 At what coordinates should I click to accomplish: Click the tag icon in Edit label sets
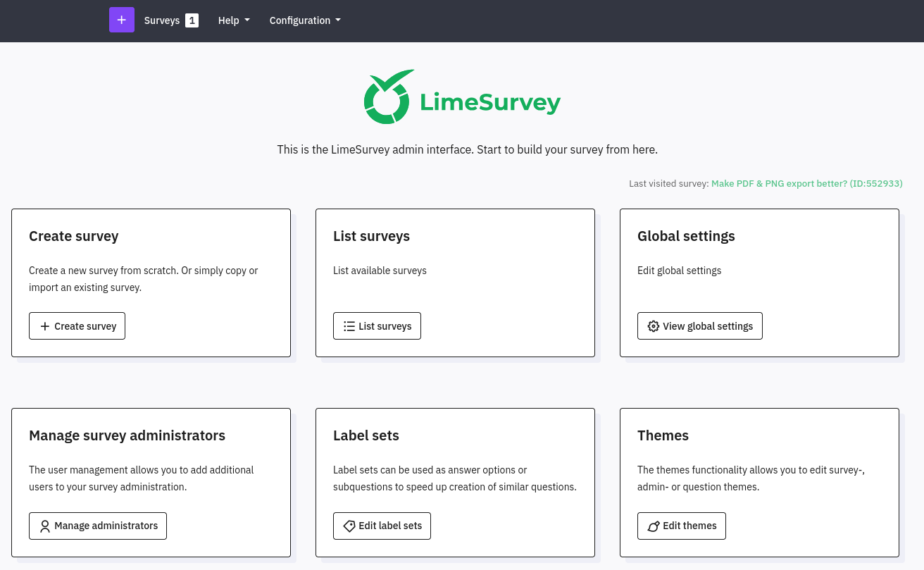click(x=349, y=526)
